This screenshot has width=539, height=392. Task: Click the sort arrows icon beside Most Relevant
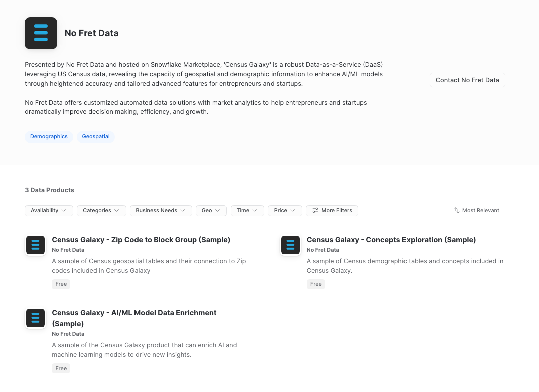[456, 210]
